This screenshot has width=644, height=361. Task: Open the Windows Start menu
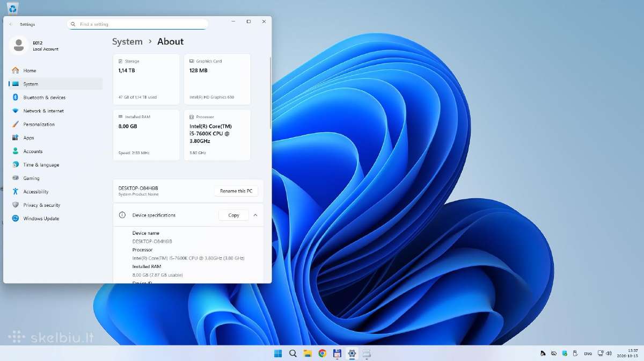278,353
